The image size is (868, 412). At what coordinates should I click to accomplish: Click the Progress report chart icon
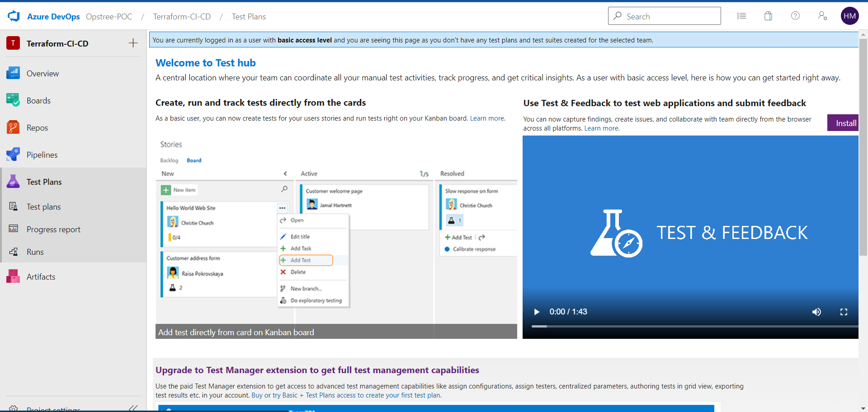[x=14, y=229]
